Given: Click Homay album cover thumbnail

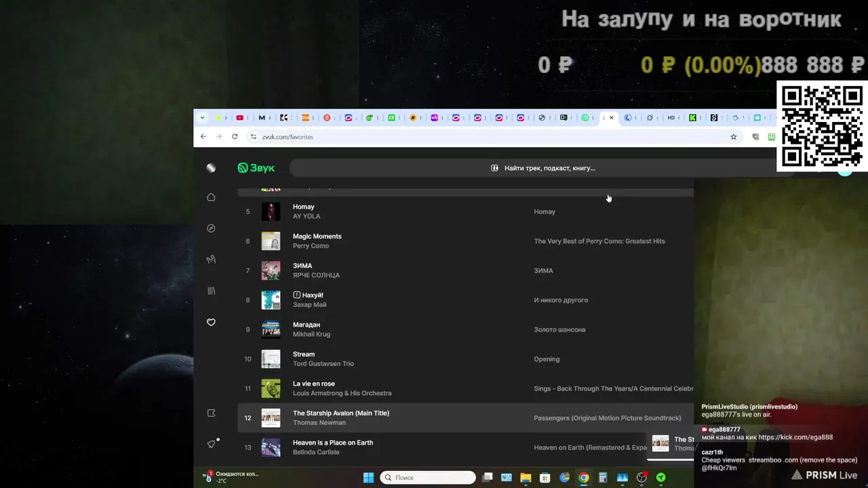Looking at the screenshot, I should (271, 211).
